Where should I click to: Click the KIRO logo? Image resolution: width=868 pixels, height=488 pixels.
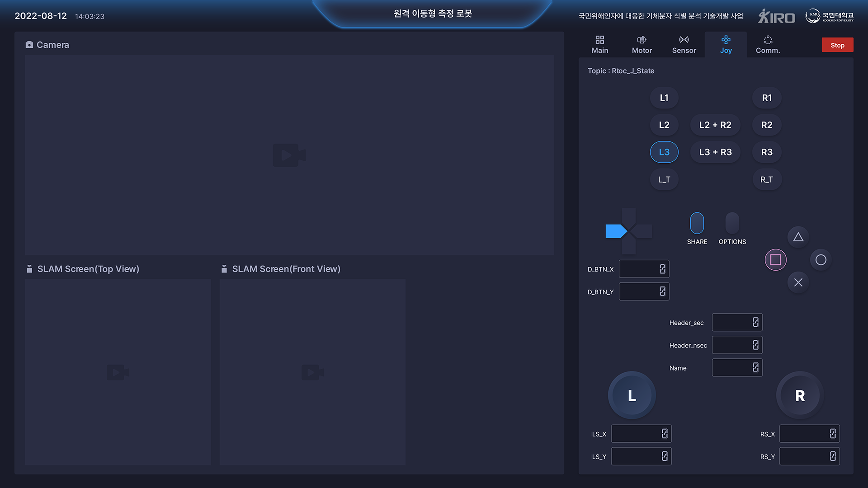776,16
